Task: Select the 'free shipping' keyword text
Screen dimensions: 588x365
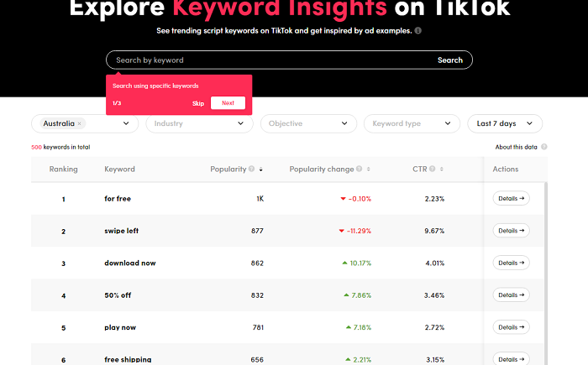Action: click(x=128, y=360)
